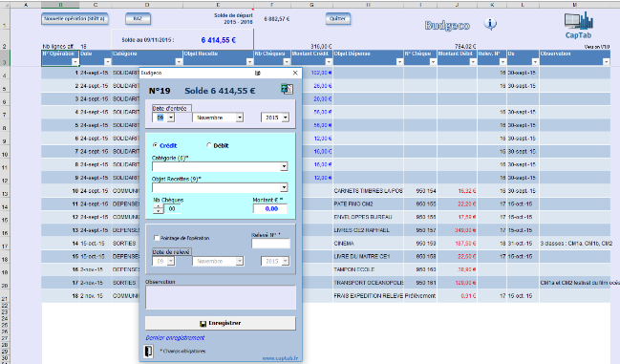Click the relevé date year dropdown
Screen dimensions: 620x364
point(285,261)
